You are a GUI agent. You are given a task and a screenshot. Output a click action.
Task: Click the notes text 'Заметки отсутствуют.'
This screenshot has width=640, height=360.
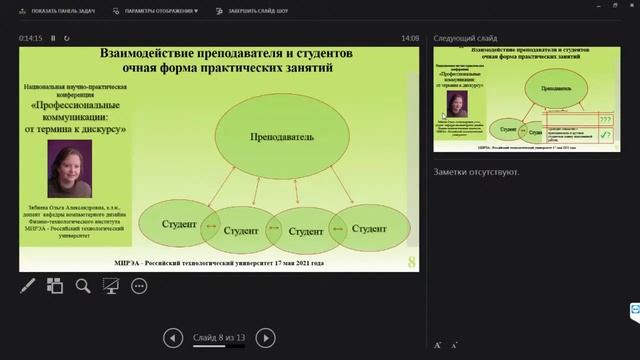[x=476, y=172]
